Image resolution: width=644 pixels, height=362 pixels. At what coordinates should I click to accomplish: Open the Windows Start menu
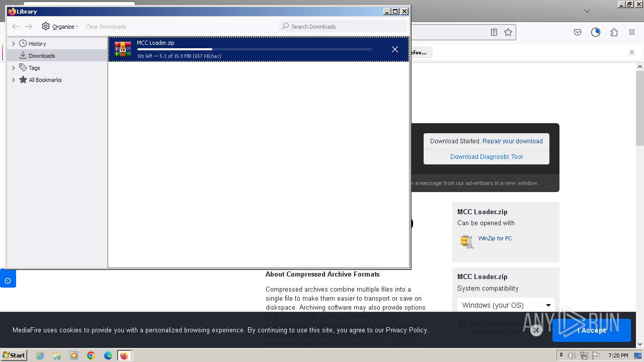(x=14, y=355)
